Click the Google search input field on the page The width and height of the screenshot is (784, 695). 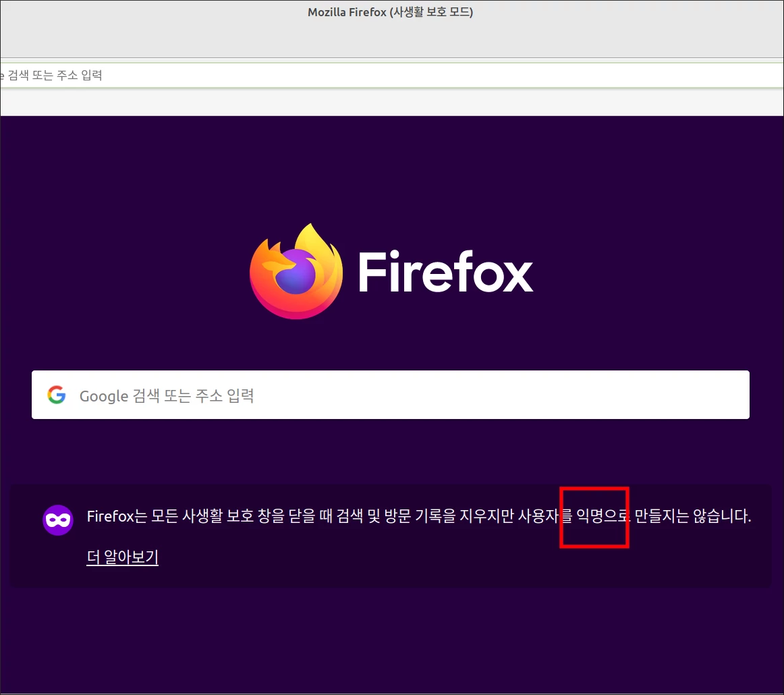[x=391, y=395]
